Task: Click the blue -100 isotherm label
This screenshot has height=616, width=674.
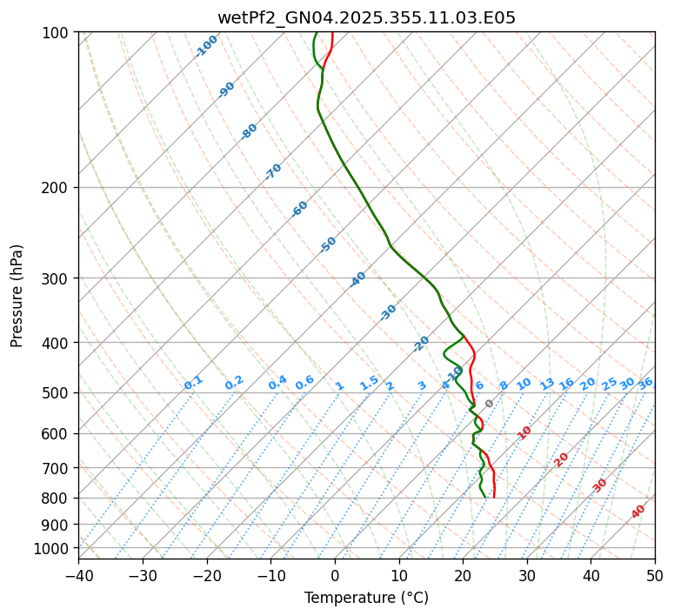Action: click(206, 46)
